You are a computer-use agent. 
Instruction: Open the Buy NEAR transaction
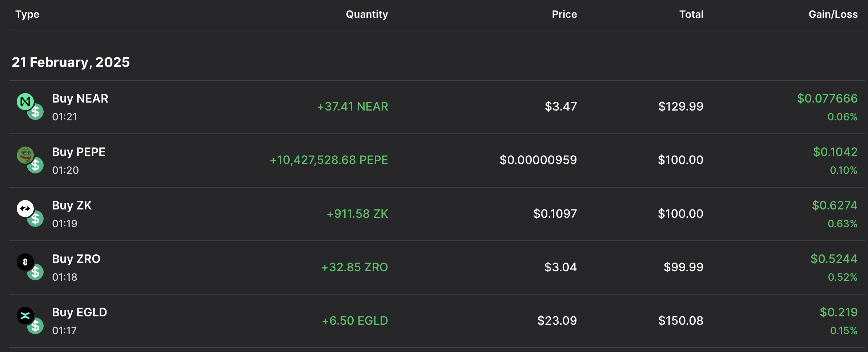click(x=80, y=99)
